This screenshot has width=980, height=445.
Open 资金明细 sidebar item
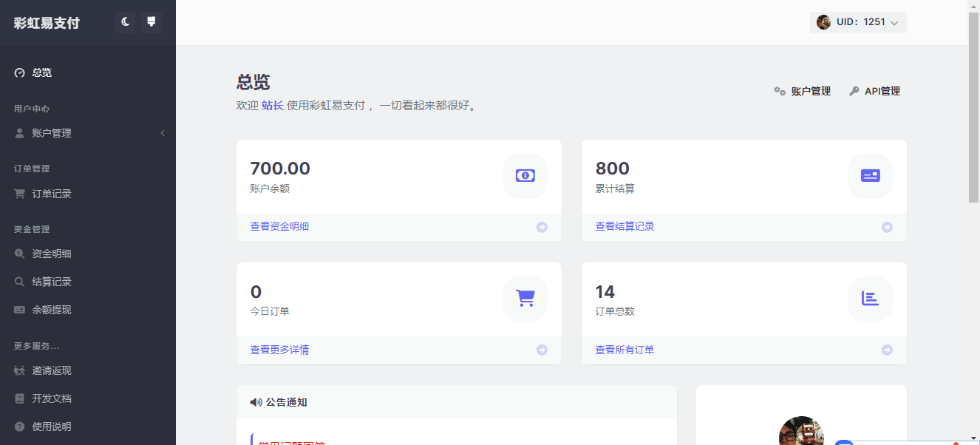click(x=51, y=254)
